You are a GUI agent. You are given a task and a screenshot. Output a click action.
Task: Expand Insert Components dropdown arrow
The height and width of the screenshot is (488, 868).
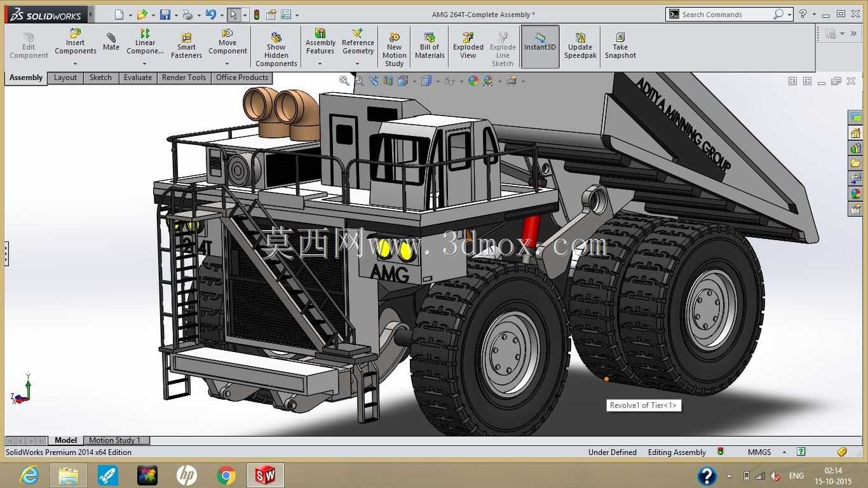coord(75,64)
